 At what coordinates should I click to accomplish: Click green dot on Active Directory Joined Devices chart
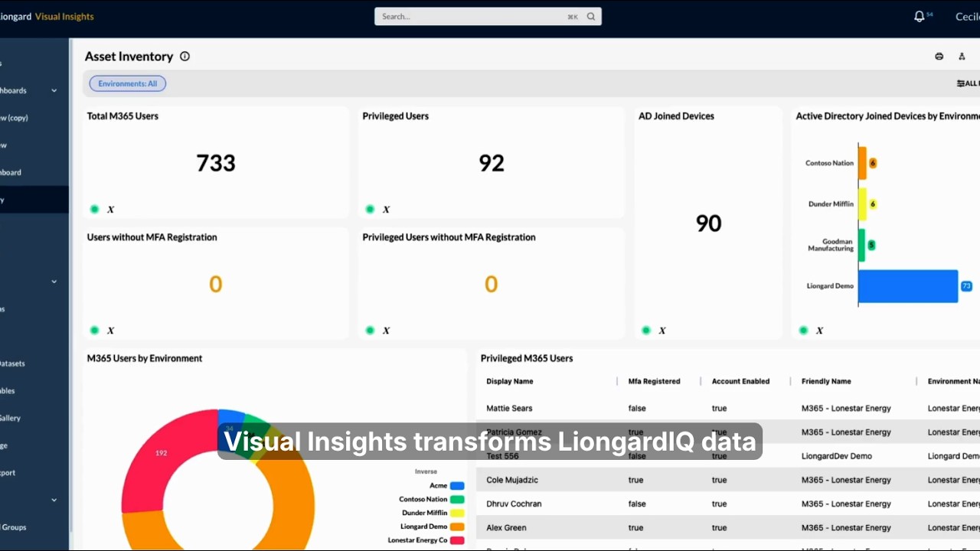(x=804, y=331)
